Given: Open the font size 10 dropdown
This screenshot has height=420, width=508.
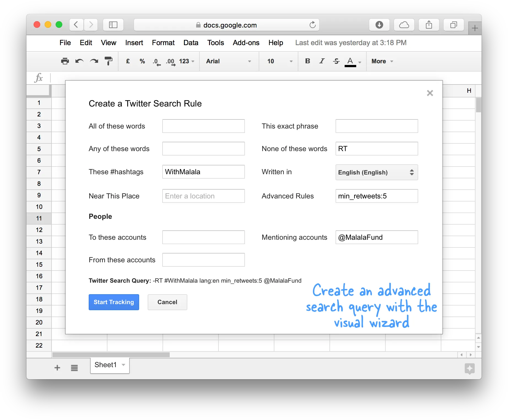Looking at the screenshot, I should coord(279,61).
